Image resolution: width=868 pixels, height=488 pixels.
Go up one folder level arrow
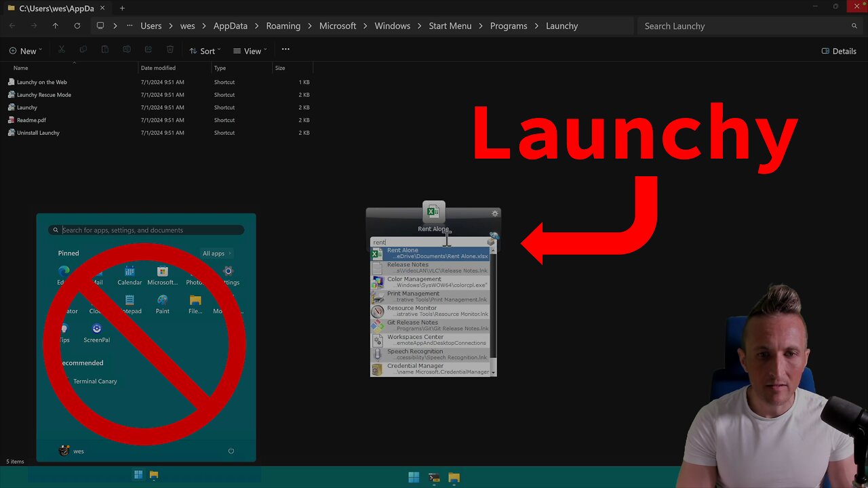pyautogui.click(x=56, y=26)
